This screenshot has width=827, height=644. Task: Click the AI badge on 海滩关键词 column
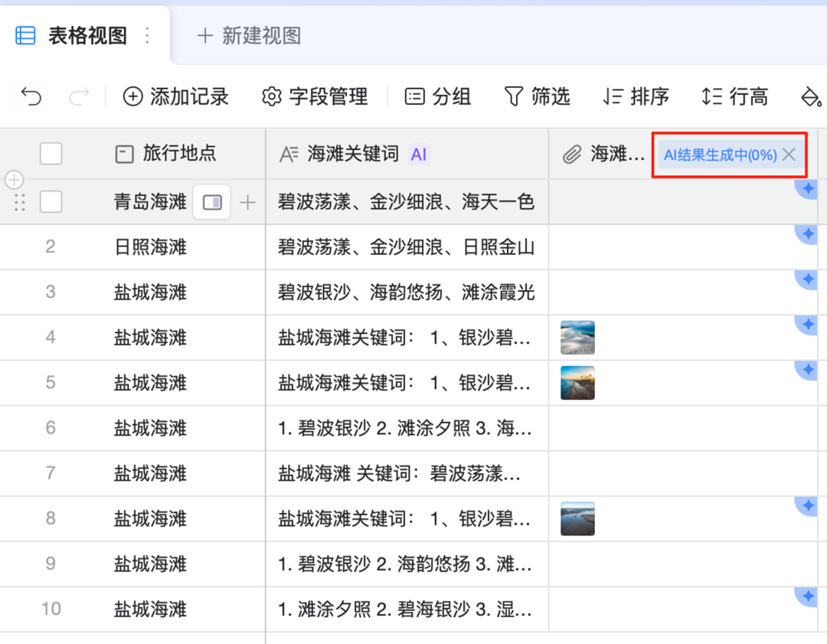click(x=418, y=155)
